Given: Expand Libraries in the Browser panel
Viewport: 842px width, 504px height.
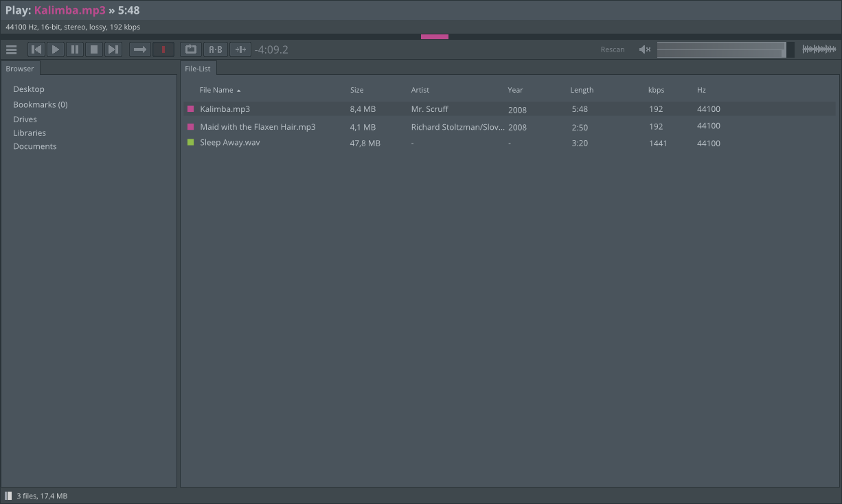Looking at the screenshot, I should tap(30, 133).
